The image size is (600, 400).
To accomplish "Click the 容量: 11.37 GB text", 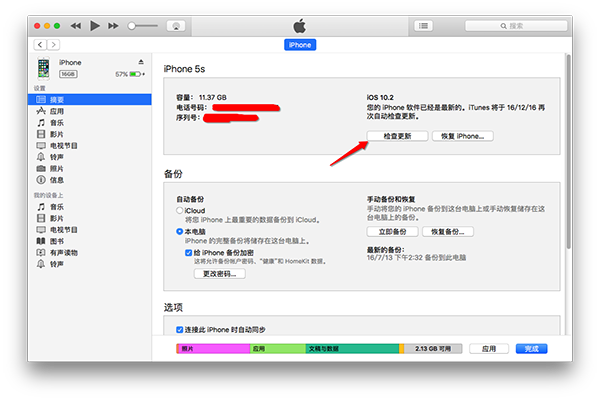I will click(201, 98).
